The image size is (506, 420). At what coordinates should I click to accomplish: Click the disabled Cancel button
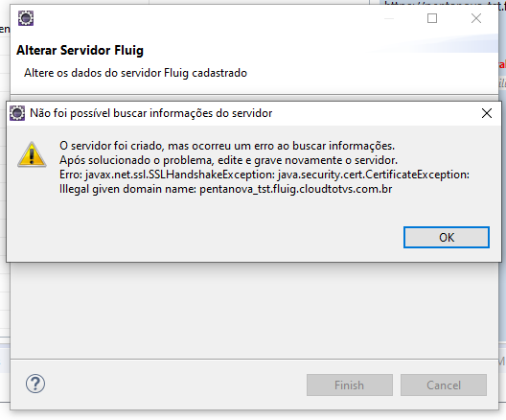tap(444, 385)
